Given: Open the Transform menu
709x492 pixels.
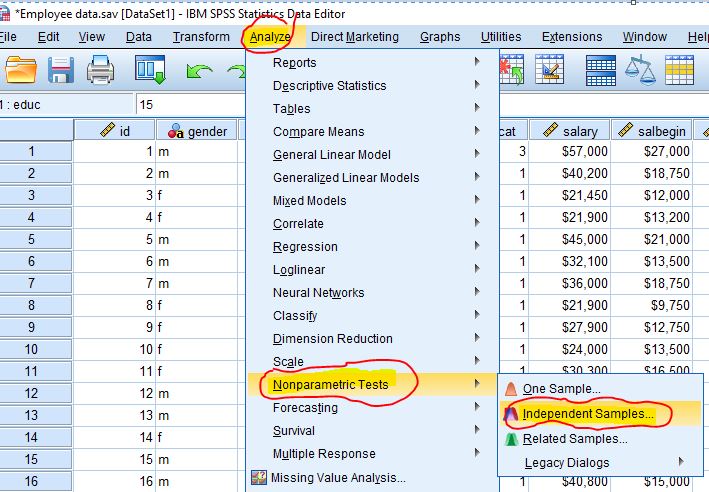Looking at the screenshot, I should [x=201, y=37].
